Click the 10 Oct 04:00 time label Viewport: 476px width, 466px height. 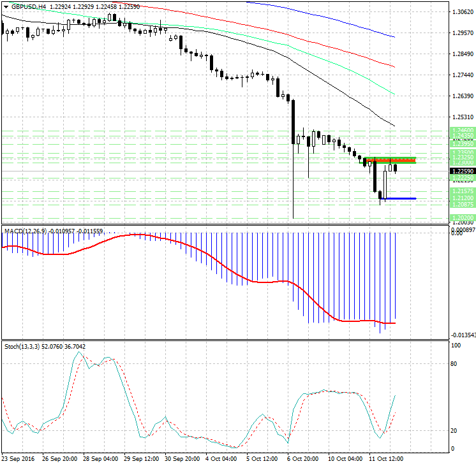coord(345,459)
